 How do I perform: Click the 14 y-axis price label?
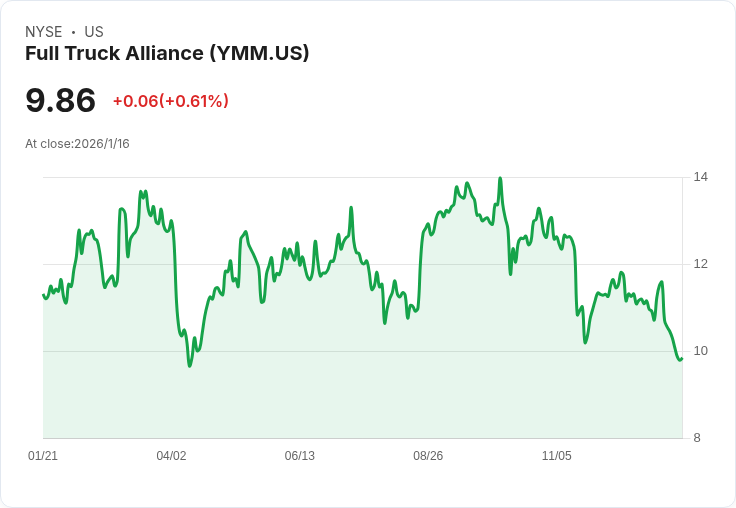click(701, 177)
